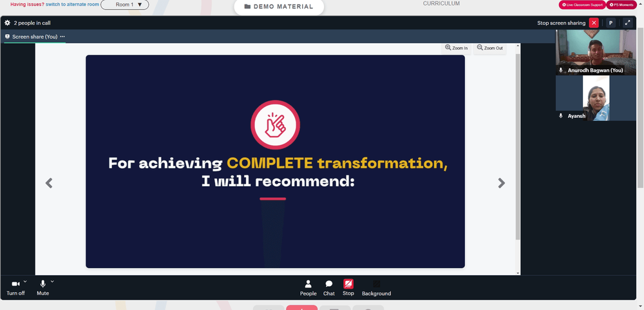Click the P button in call header
The height and width of the screenshot is (310, 644).
pyautogui.click(x=611, y=23)
